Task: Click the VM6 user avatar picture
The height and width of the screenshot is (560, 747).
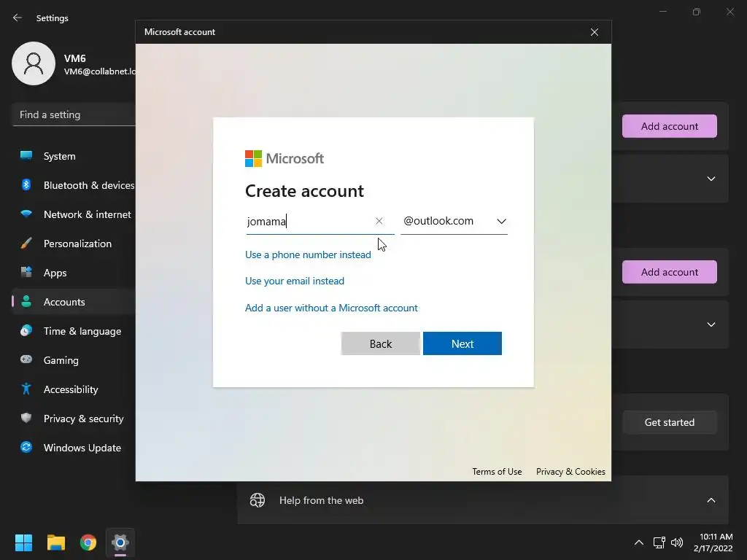Action: pyautogui.click(x=34, y=63)
